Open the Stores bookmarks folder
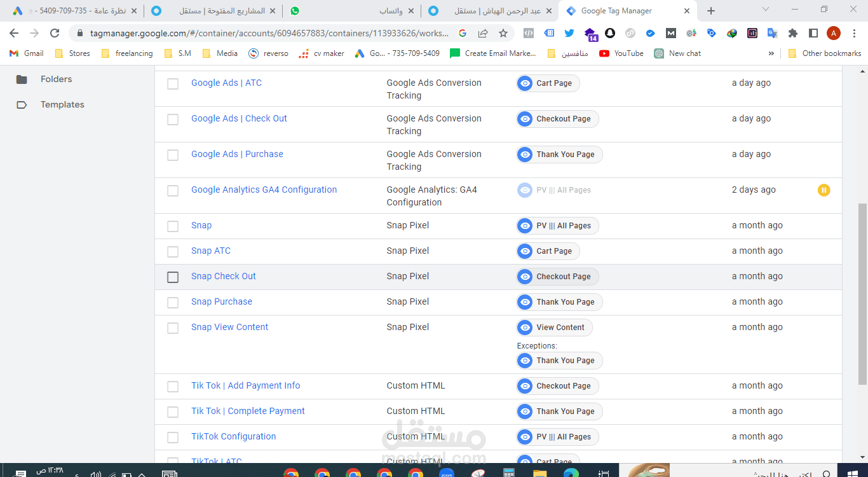 point(72,53)
